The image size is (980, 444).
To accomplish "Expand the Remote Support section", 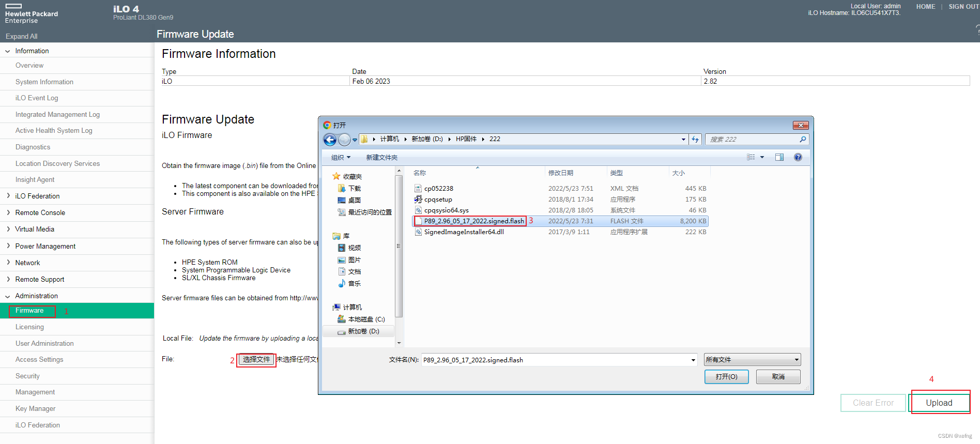I will tap(8, 279).
